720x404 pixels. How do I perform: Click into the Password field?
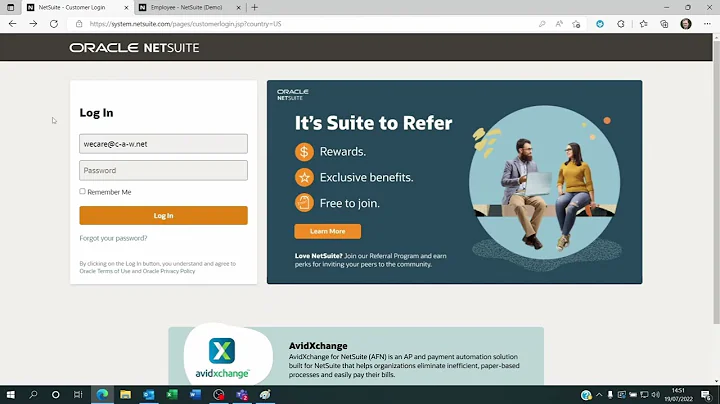point(163,170)
